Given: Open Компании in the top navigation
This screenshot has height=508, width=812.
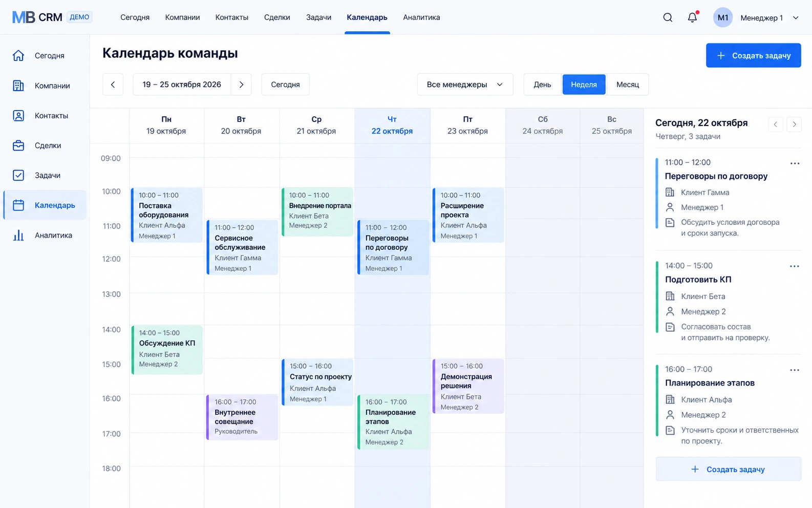Looking at the screenshot, I should point(182,17).
